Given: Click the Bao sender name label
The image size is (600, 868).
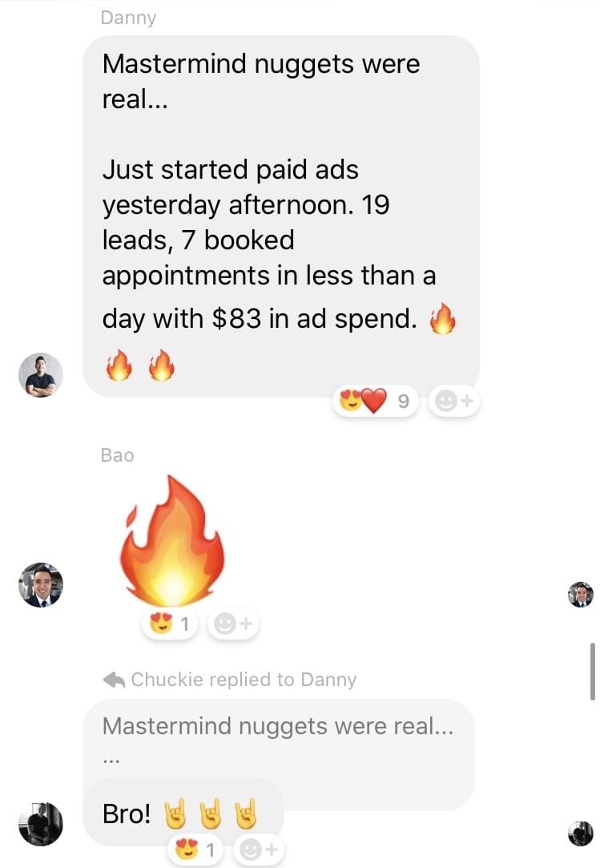Looking at the screenshot, I should tap(117, 455).
